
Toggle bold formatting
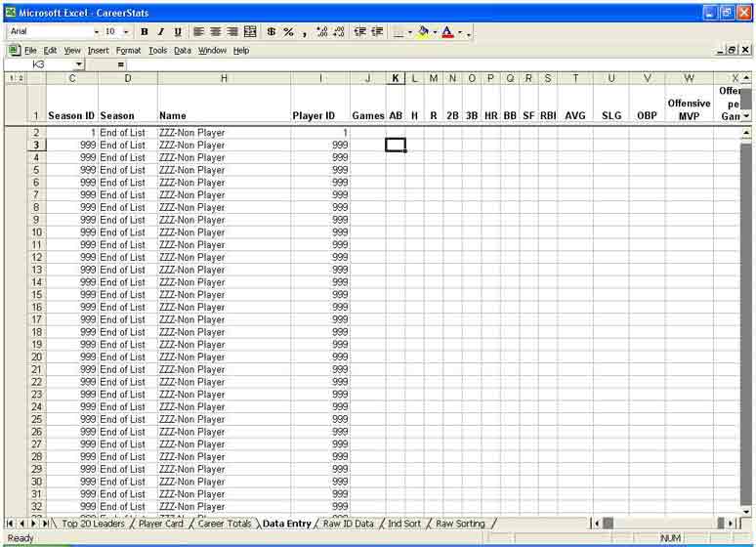pos(145,32)
